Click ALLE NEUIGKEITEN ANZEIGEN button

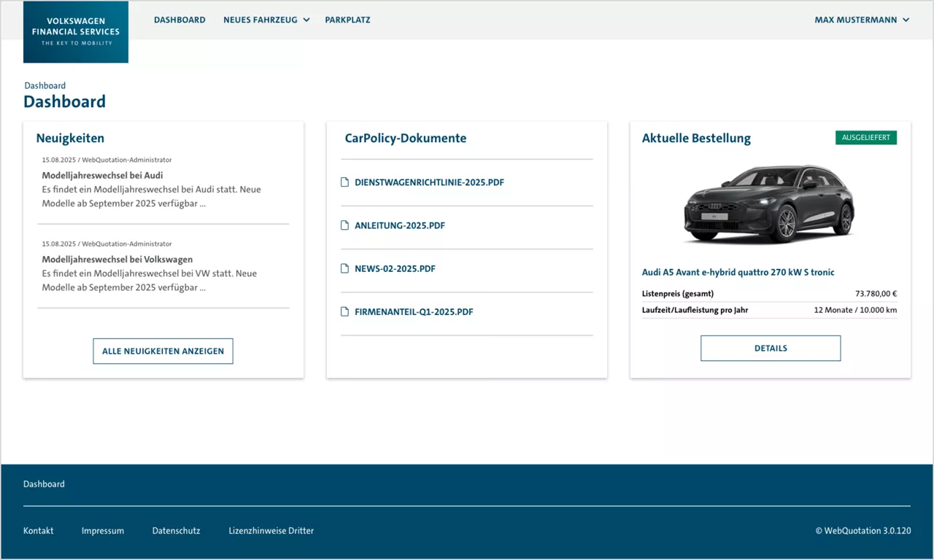(x=163, y=351)
